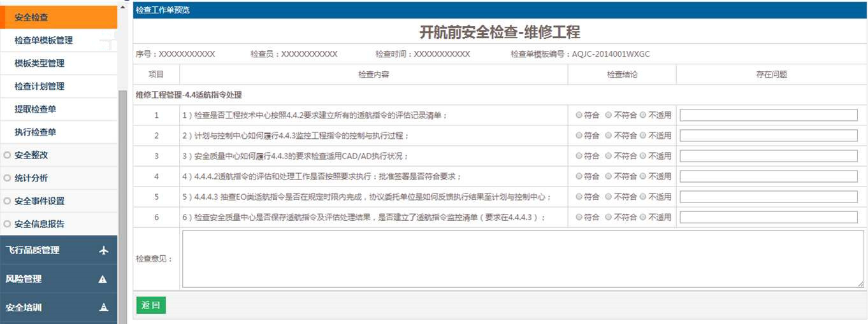
Task: Select 不适用 for row 3
Action: click(642, 156)
